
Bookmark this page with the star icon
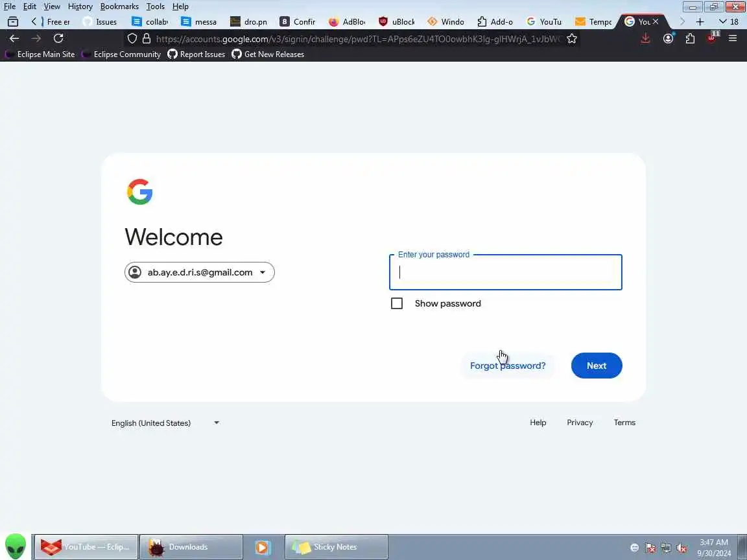coord(572,39)
